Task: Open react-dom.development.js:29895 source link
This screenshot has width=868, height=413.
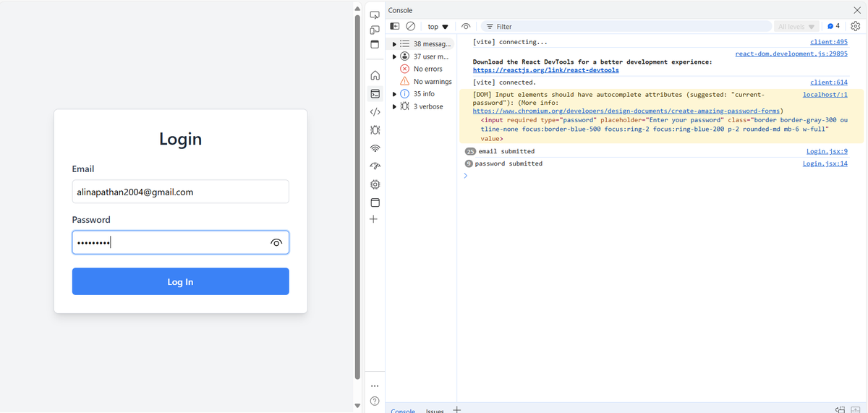Action: click(791, 54)
